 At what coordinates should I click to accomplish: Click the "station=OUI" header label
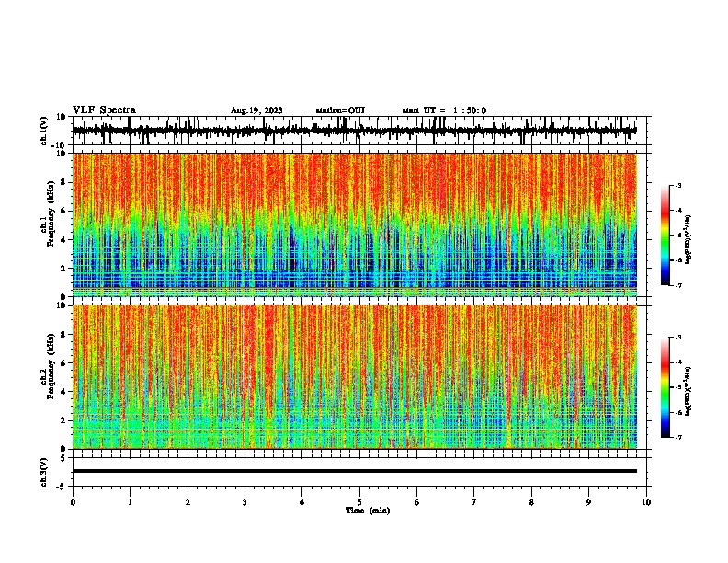pos(340,110)
